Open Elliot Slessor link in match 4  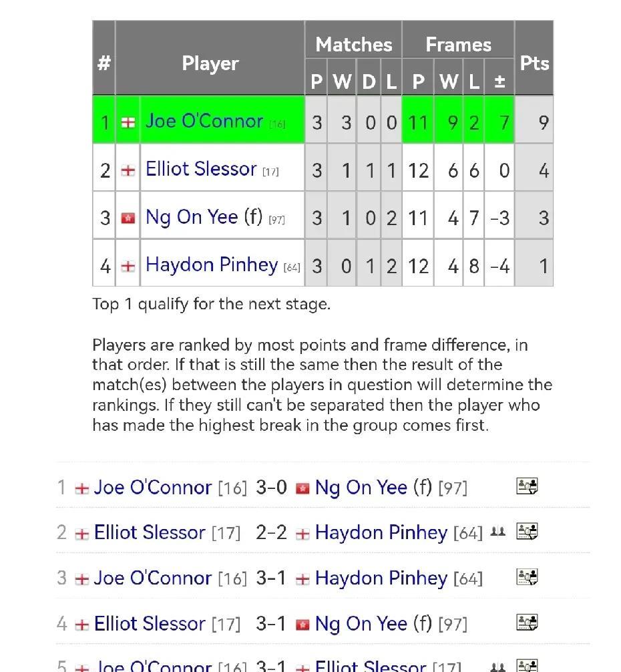[150, 623]
